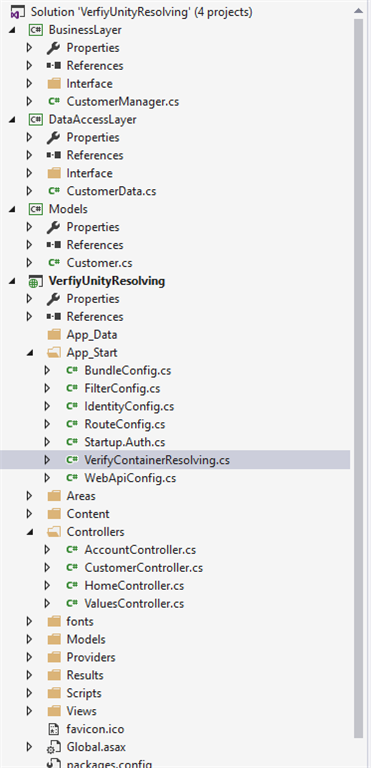Select the Scripts folder
This screenshot has width=371, height=768.
coord(84,693)
